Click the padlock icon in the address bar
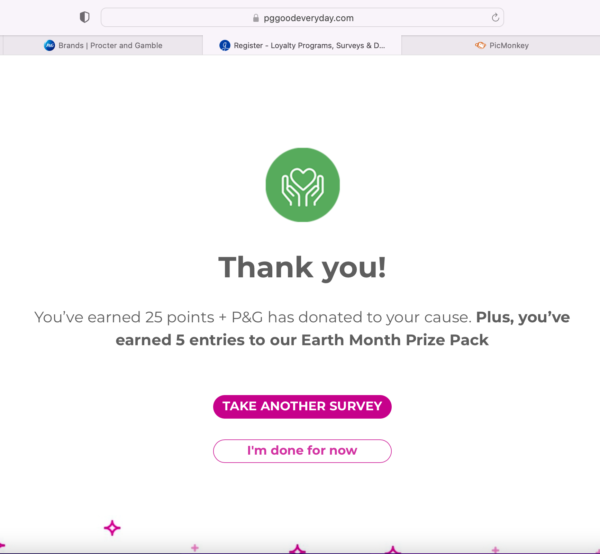The image size is (600, 554). (x=256, y=18)
